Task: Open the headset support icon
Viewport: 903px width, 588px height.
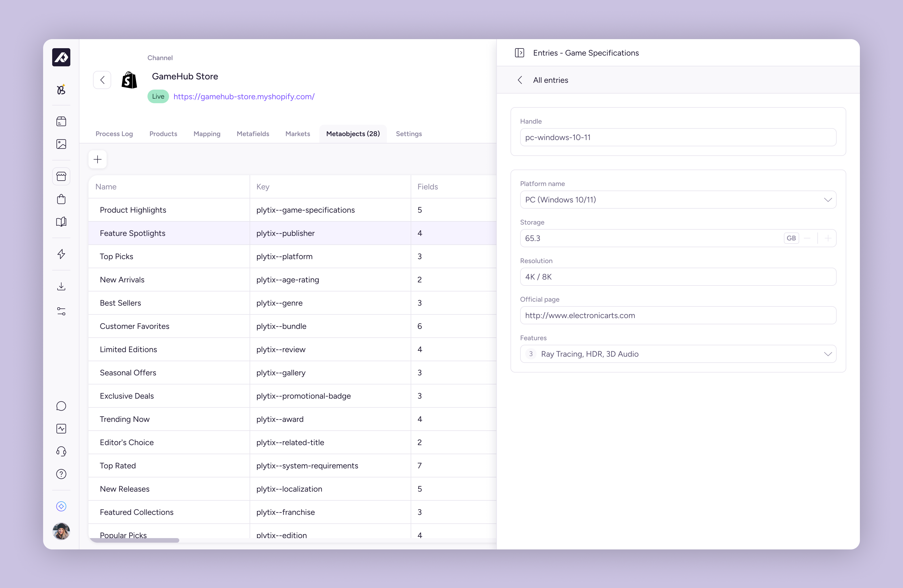Action: (x=61, y=451)
